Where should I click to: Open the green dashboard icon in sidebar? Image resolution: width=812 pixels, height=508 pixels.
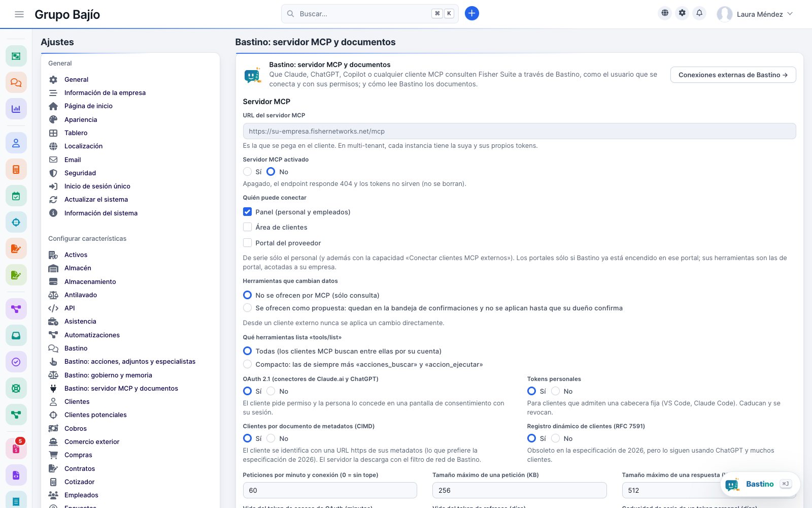(16, 56)
